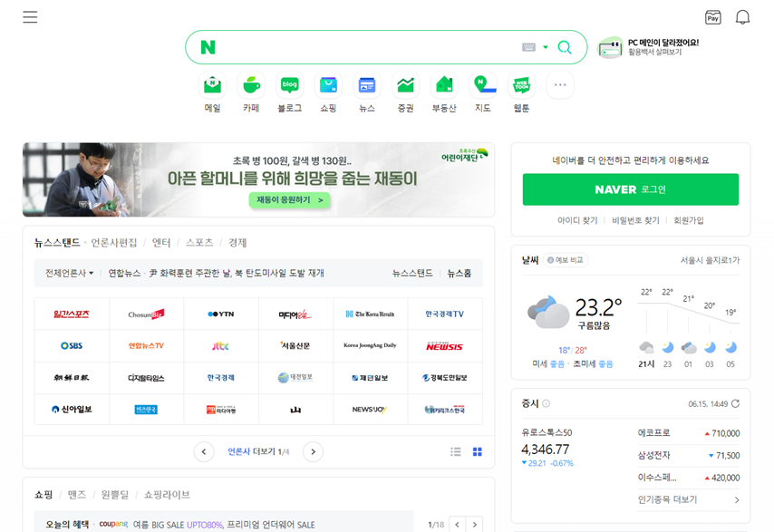Go to next press page arrow
Viewport: 774px width, 532px height.
[313, 451]
